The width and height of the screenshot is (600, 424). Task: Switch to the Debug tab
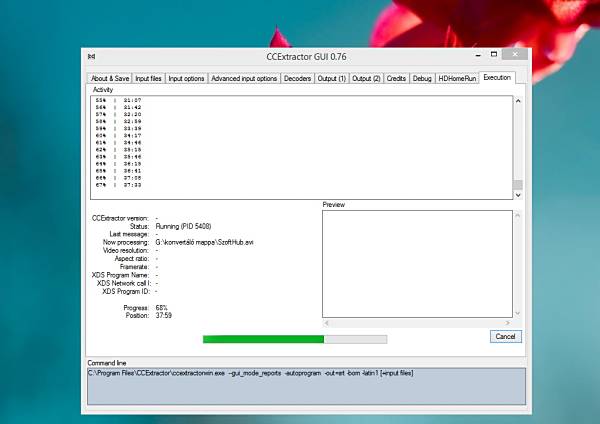422,78
